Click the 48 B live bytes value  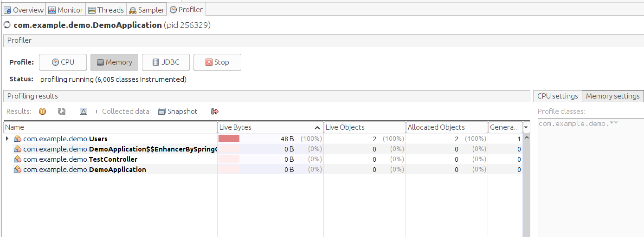pos(287,138)
